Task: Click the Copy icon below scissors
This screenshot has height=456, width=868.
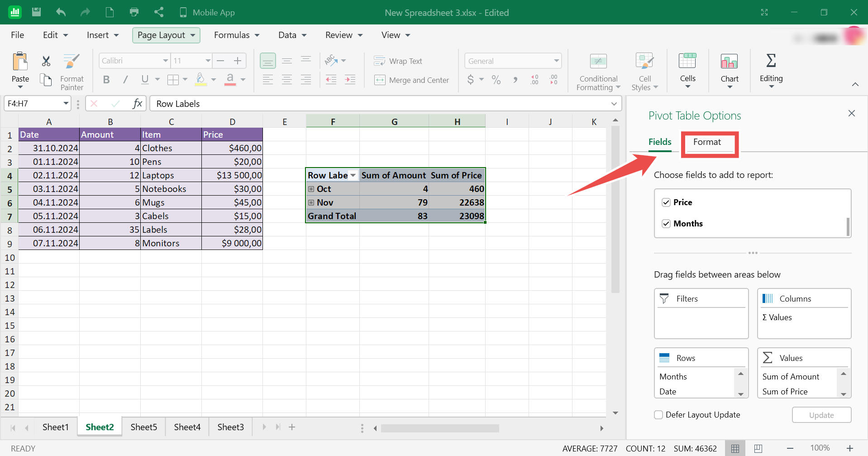Action: (x=46, y=80)
